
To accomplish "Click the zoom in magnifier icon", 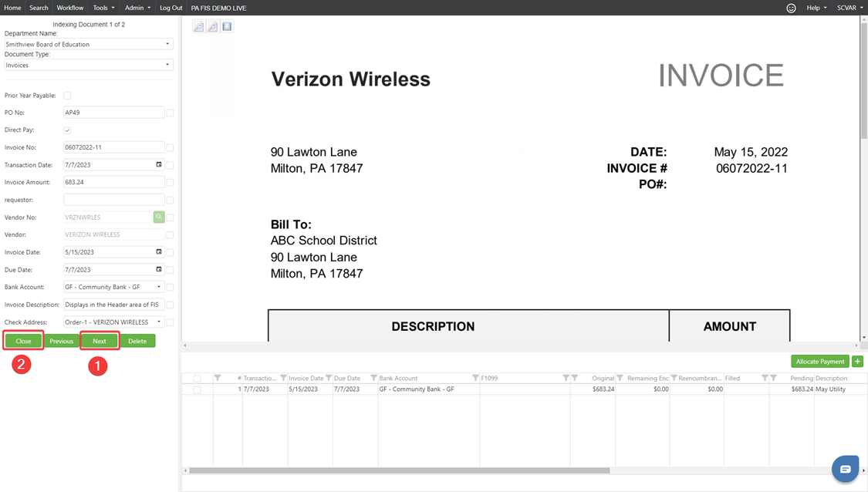I will pos(213,26).
